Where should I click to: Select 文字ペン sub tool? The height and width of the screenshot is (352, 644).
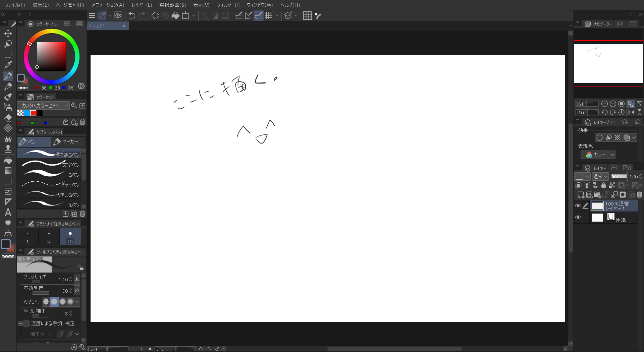click(49, 164)
